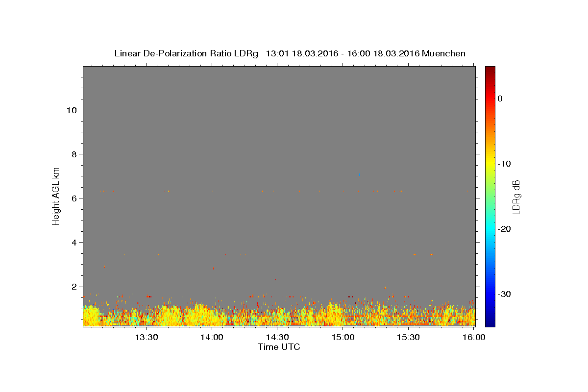Click the 14:30 time axis label
Image resolution: width=588 pixels, height=392 pixels.
[x=277, y=337]
